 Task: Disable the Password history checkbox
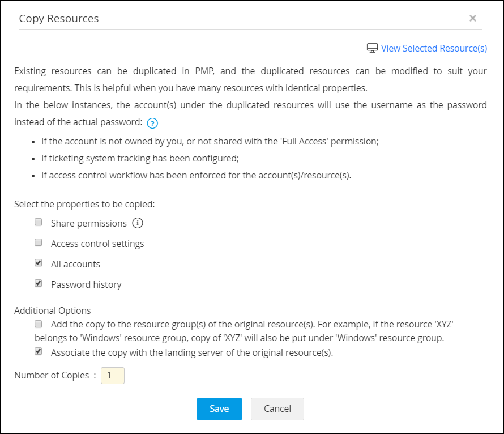pyautogui.click(x=39, y=283)
